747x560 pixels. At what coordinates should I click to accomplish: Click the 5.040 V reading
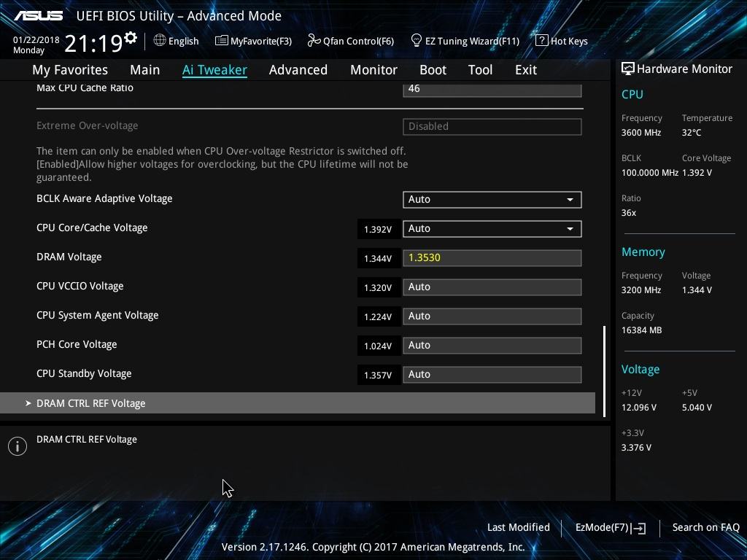[697, 408]
